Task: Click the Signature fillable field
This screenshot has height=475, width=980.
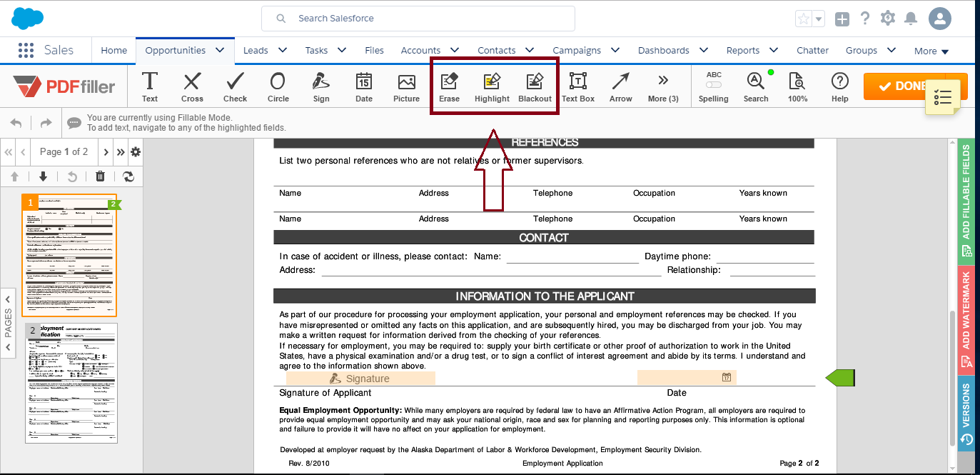Action: tap(360, 379)
